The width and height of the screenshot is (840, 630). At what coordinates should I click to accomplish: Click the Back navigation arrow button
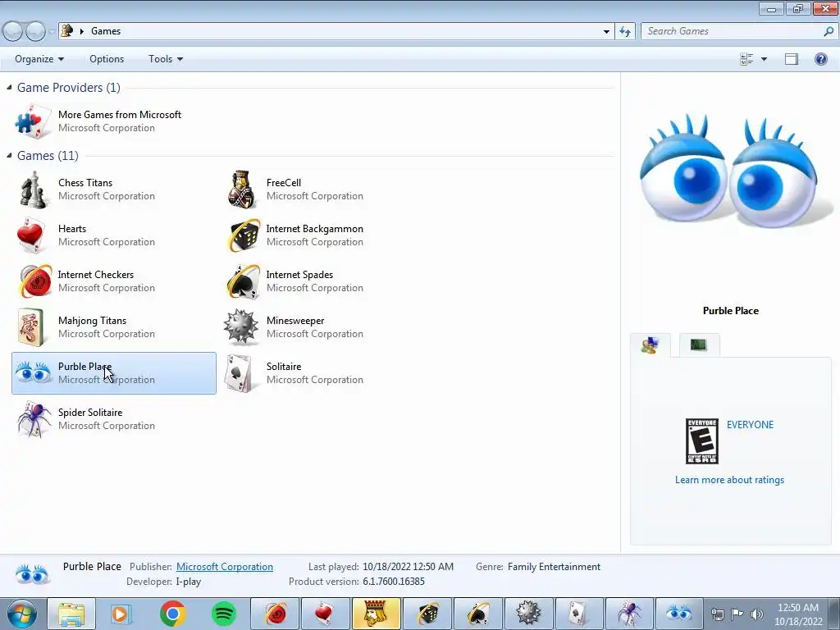click(12, 32)
